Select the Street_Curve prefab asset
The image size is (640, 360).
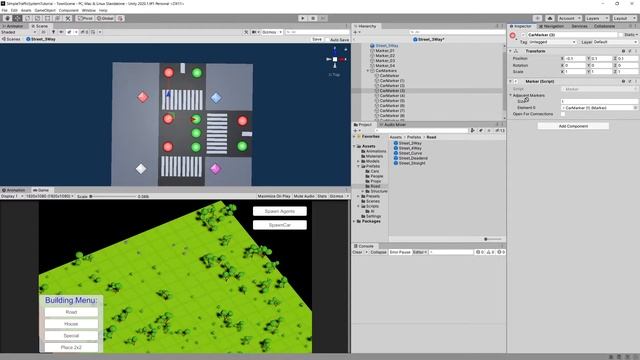pos(410,153)
